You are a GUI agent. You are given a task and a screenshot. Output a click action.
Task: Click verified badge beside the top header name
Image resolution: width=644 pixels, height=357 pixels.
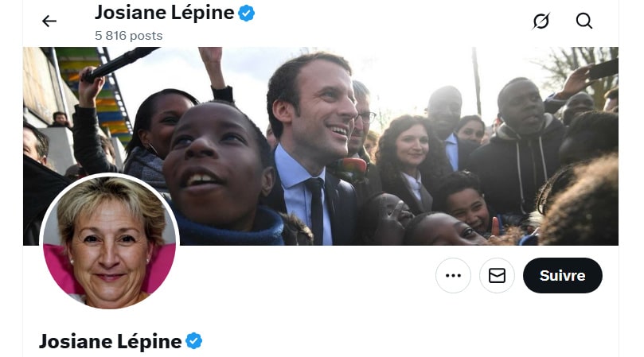pos(247,13)
